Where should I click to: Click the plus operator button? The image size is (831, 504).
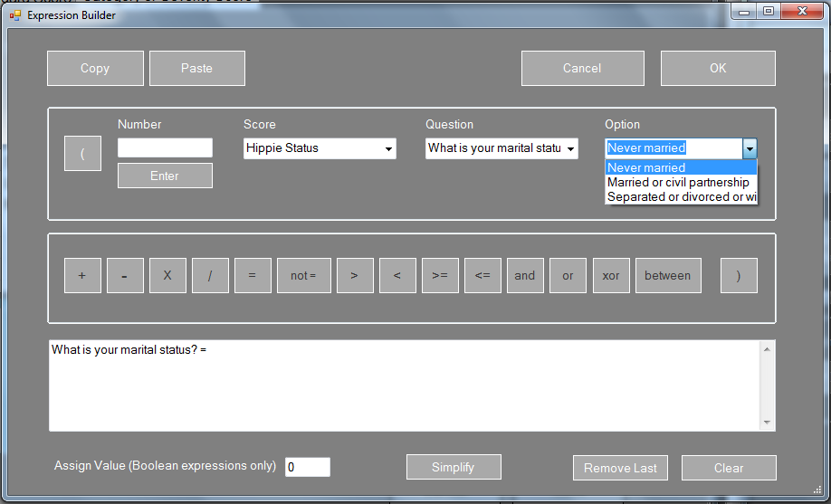point(82,276)
